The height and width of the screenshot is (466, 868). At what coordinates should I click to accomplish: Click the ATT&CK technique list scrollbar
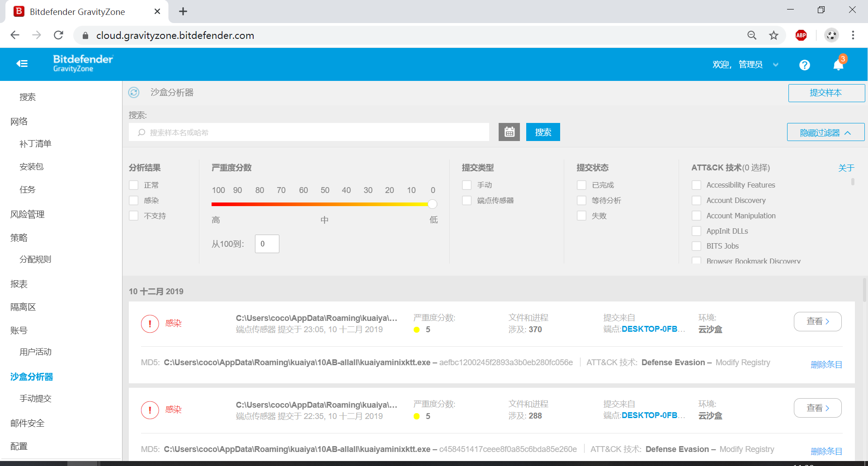tap(853, 182)
